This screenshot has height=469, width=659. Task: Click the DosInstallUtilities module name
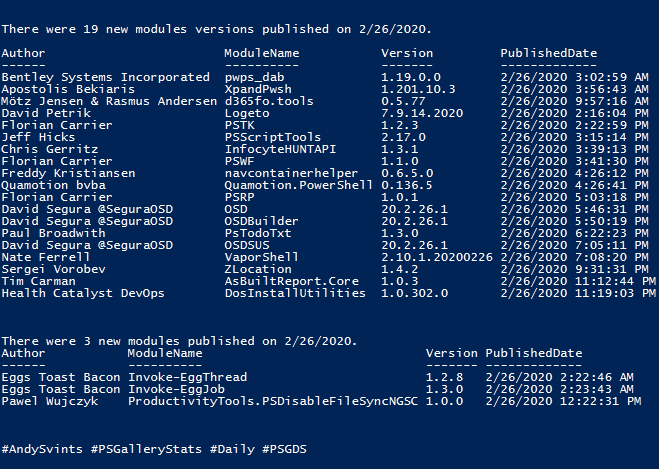pyautogui.click(x=295, y=293)
